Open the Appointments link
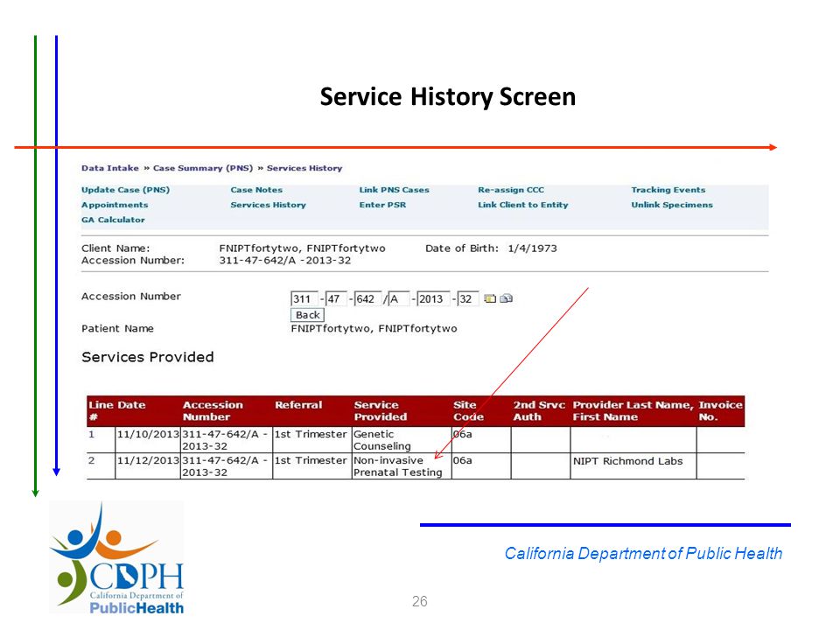Image resolution: width=840 pixels, height=630 pixels. 115,205
